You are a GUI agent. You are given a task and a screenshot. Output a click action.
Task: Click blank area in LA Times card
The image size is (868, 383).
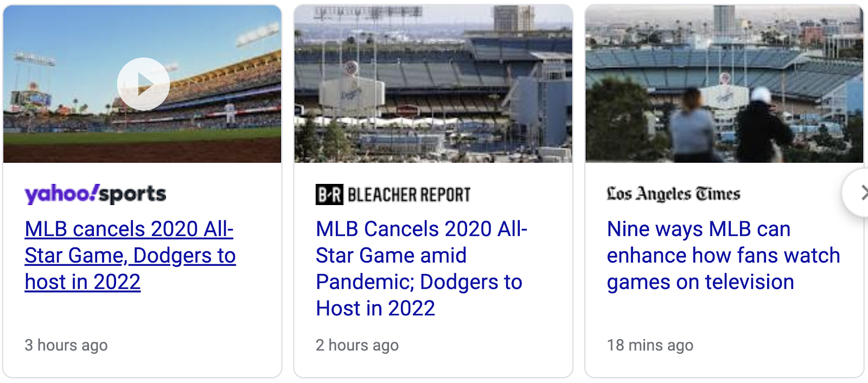[x=759, y=320]
